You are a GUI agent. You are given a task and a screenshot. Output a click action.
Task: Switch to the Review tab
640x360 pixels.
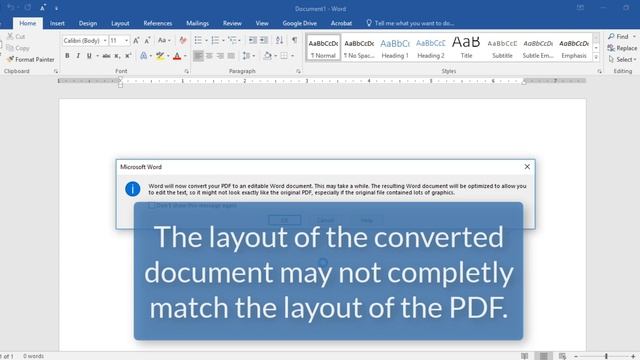click(232, 23)
